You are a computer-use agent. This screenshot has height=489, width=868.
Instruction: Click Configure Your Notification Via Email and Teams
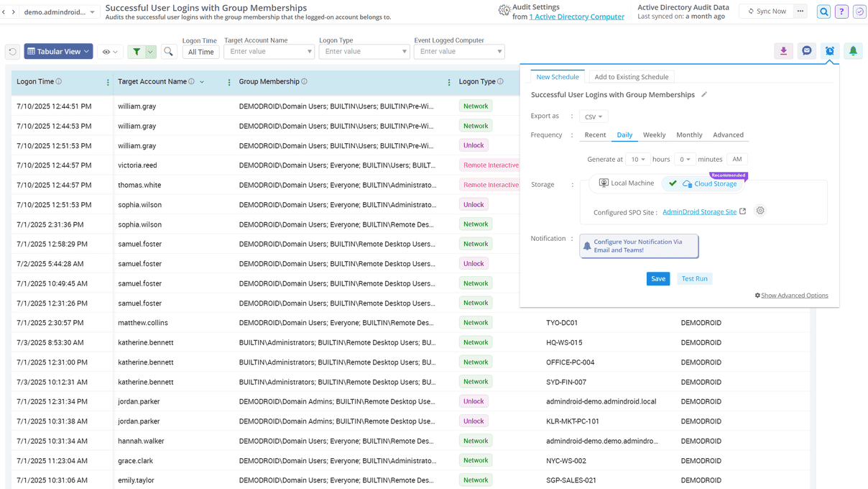tap(639, 246)
